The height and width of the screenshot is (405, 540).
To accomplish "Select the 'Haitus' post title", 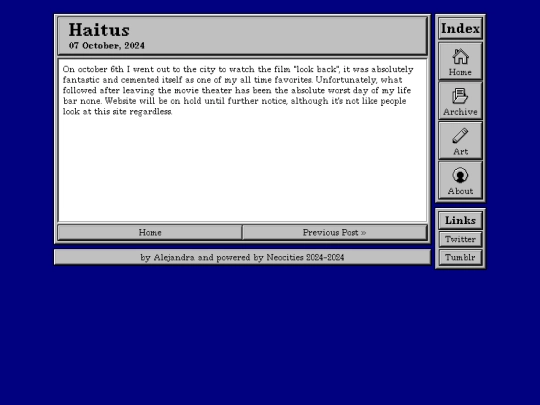I will click(99, 30).
